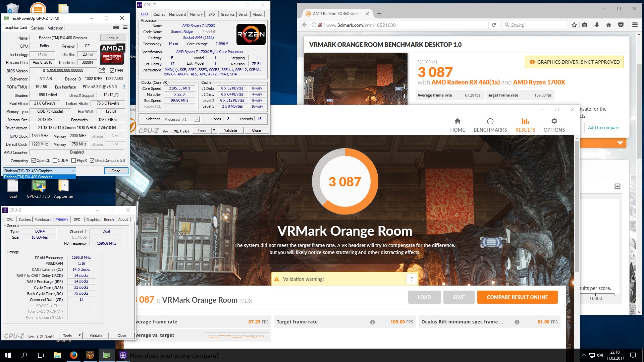Collapse the panel with the up-arrow box icon
Screen dimensions: 644x362
pyautogui.click(x=617, y=186)
